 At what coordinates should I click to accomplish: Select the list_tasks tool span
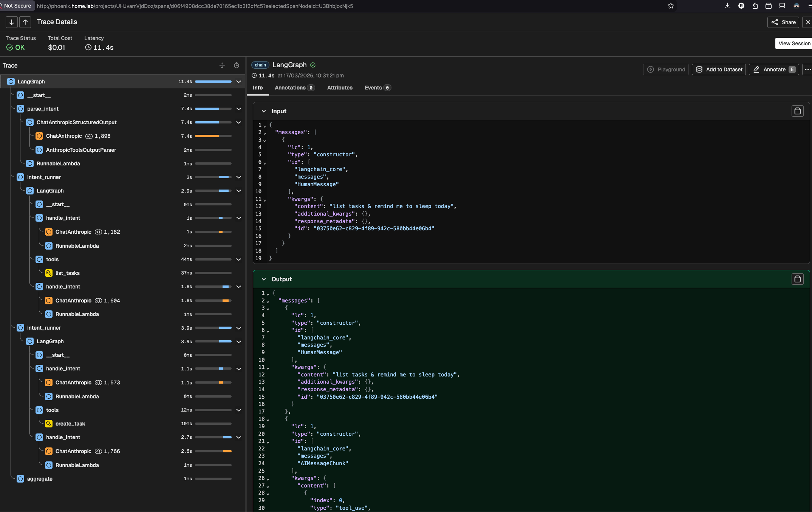pos(67,273)
